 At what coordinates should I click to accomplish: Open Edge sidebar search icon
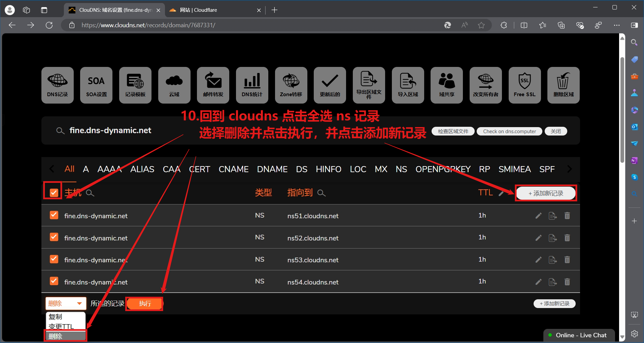point(634,42)
